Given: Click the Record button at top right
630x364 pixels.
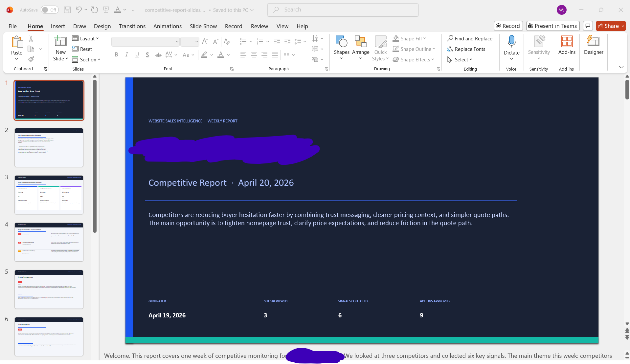Looking at the screenshot, I should click(x=508, y=26).
